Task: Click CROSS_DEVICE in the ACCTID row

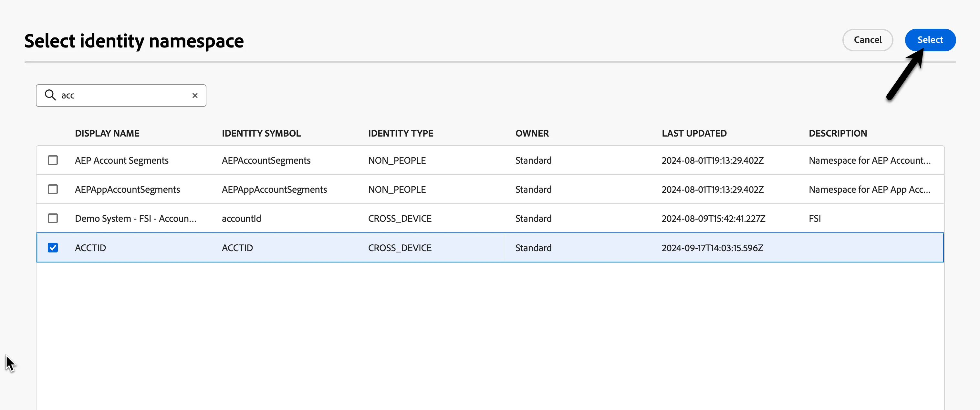Action: coord(400,248)
